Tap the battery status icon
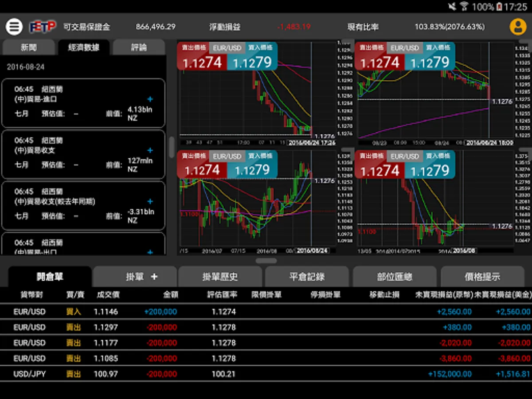Viewport: 532px width, 399px height. [x=499, y=7]
